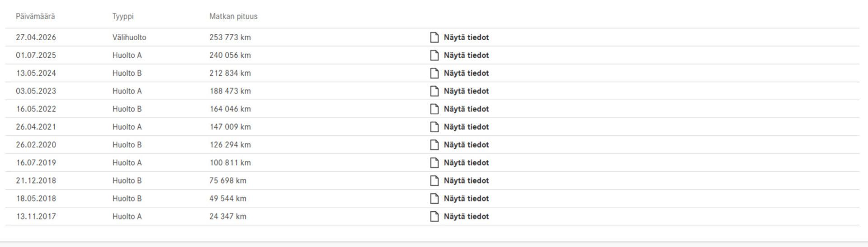Click the Tyyppi column header

pyautogui.click(x=123, y=16)
